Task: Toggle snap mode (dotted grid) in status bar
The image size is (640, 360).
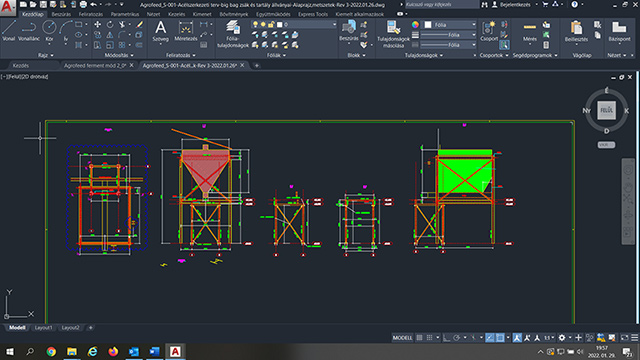Action: (429, 338)
